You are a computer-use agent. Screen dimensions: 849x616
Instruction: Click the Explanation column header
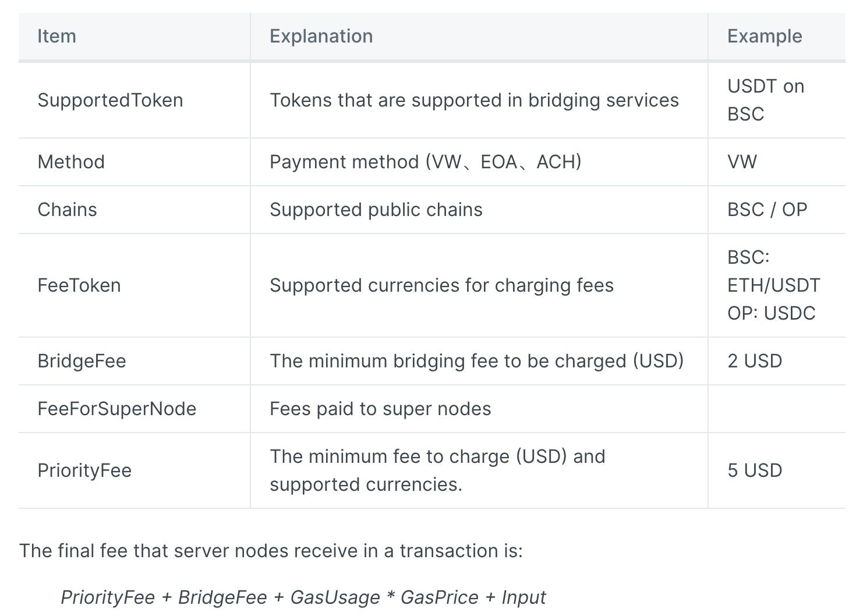321,36
